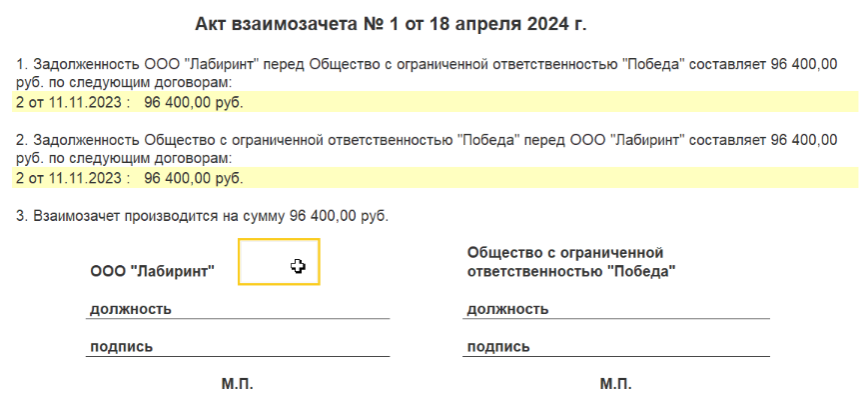
Task: Select the left signer name ООО "Лабиринт"
Action: [x=152, y=271]
